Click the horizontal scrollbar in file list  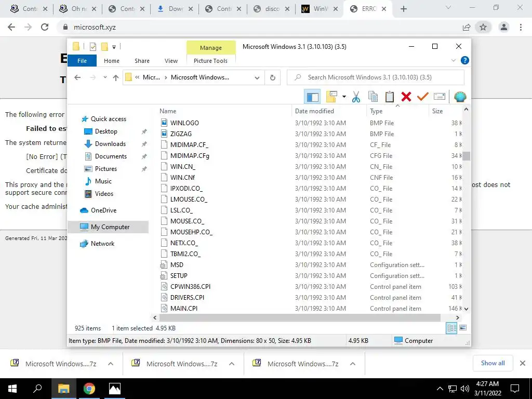point(300,317)
